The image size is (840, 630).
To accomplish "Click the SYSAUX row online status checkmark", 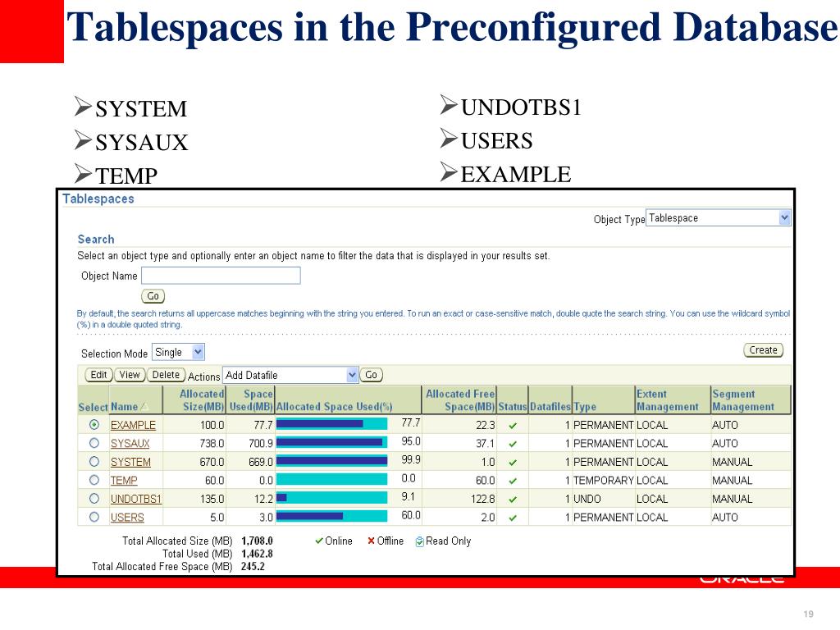I will click(513, 444).
